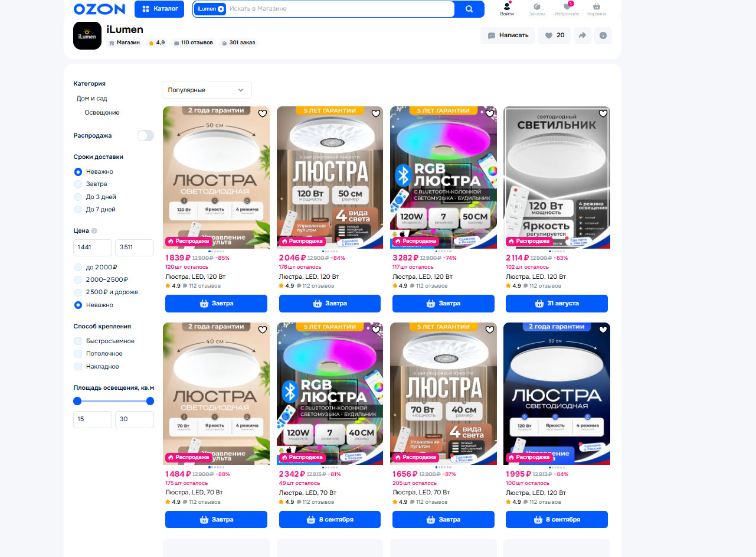Select Завтра delivery option
The image size is (756, 557).
(x=78, y=184)
